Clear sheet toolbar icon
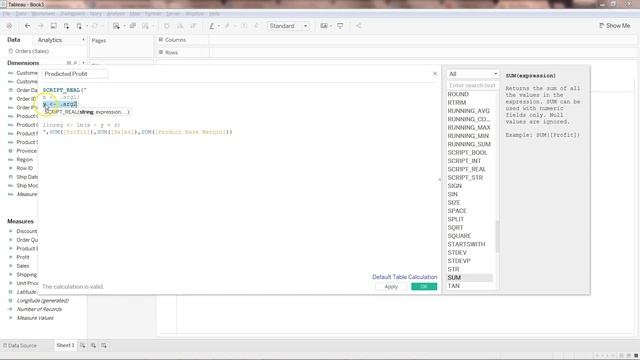640x360 pixels. [x=145, y=26]
